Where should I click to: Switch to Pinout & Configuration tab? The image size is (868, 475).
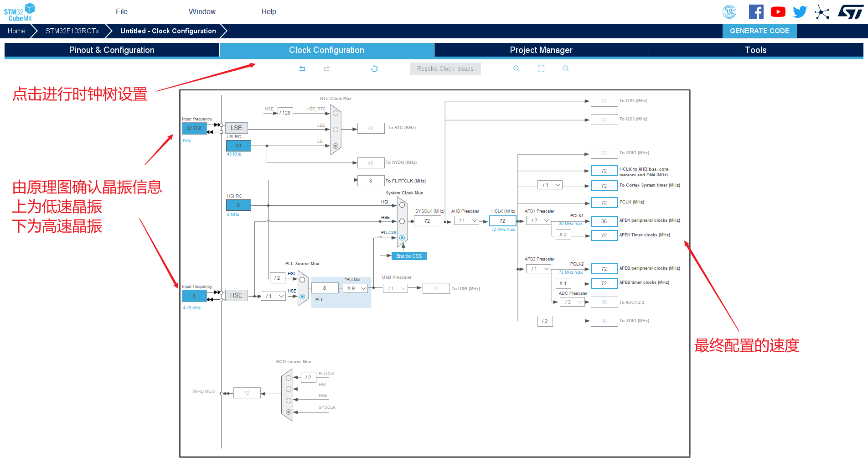click(x=112, y=50)
